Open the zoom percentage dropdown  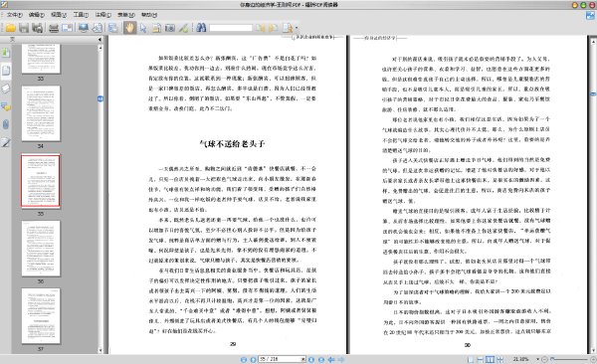pos(537,359)
